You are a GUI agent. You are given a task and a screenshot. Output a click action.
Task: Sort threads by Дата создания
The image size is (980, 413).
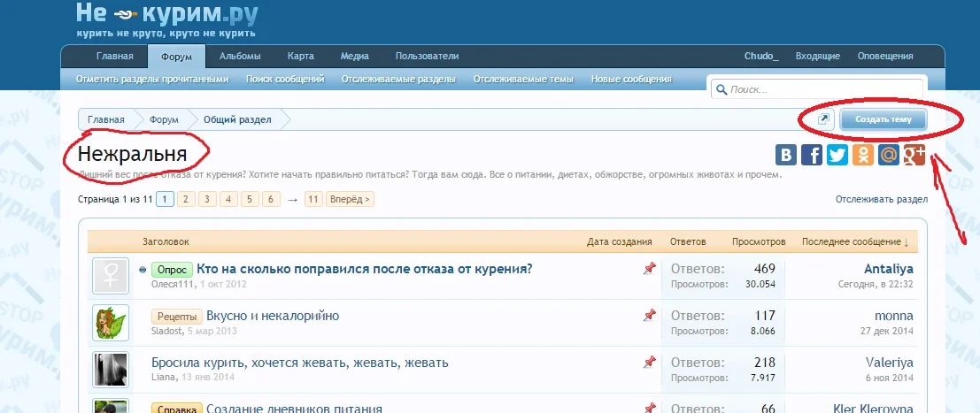coord(620,241)
